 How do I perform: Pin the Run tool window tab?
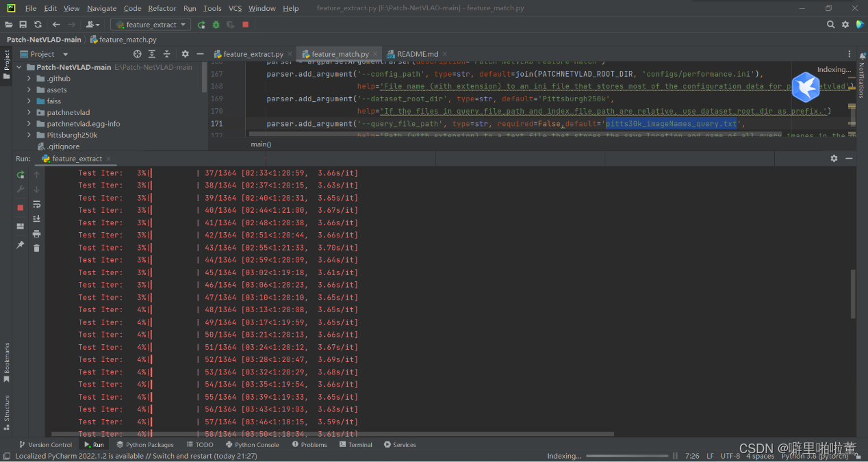tap(20, 244)
